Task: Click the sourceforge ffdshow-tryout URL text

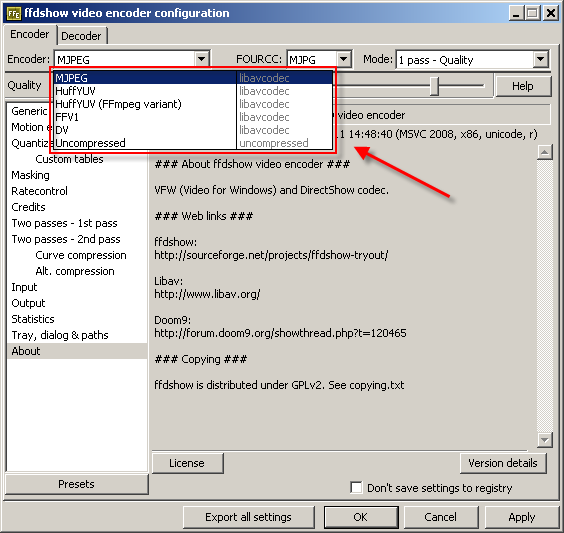Action: click(x=271, y=255)
